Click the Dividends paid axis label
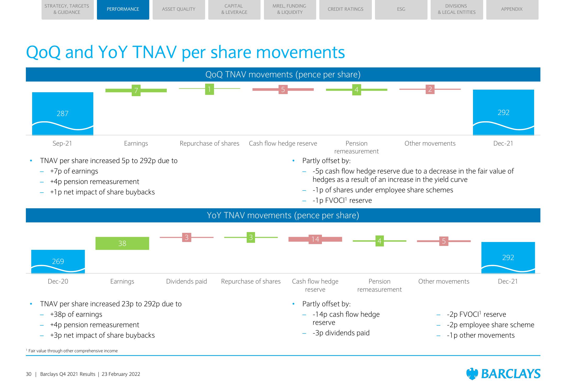Screen dimensions: 566x392 click(187, 281)
